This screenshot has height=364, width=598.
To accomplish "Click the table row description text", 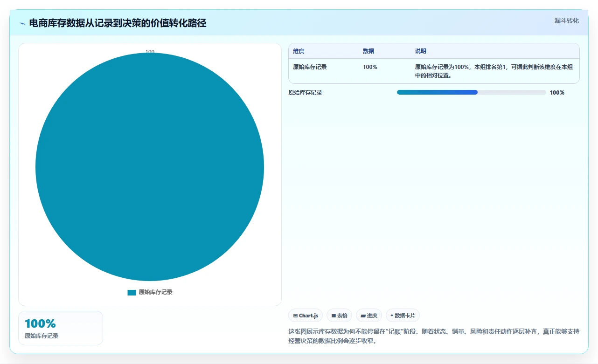I will click(x=494, y=71).
